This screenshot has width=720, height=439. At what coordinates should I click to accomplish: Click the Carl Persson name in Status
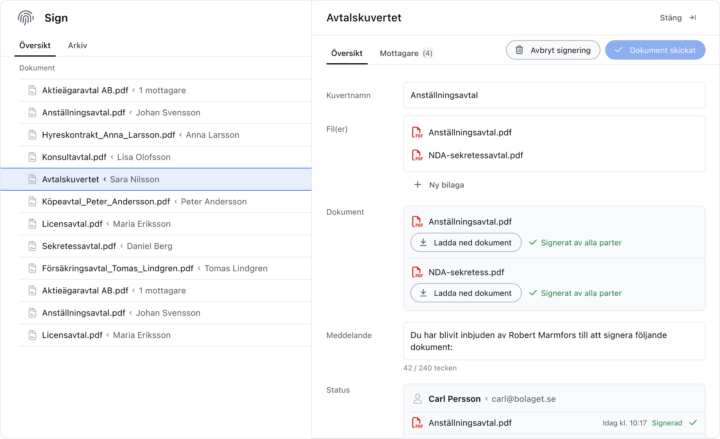click(455, 399)
